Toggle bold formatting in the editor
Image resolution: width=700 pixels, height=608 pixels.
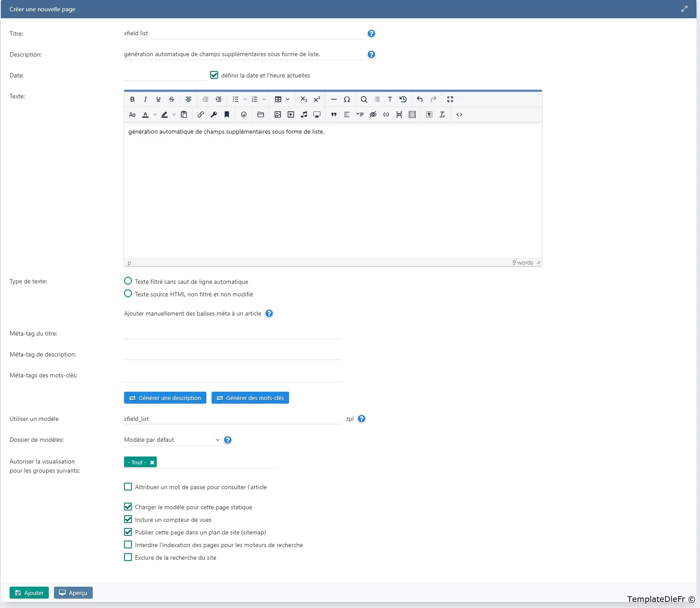tap(132, 99)
